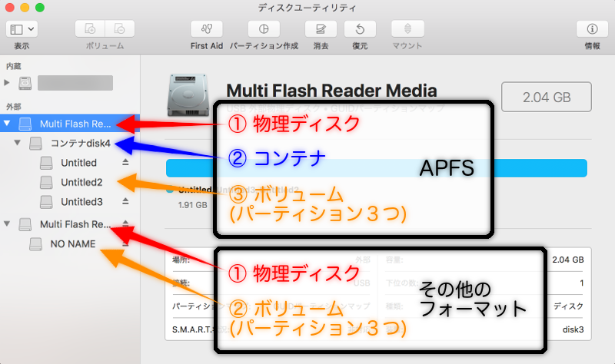Viewport: 615px width, 364px height.
Task: Click the NO NAME volume drive icon
Action: (x=35, y=244)
